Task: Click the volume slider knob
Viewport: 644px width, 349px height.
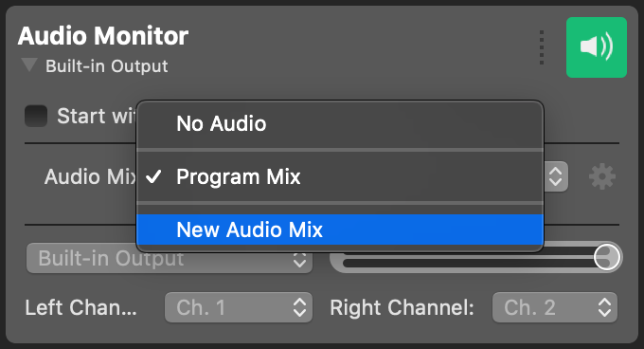Action: [607, 257]
